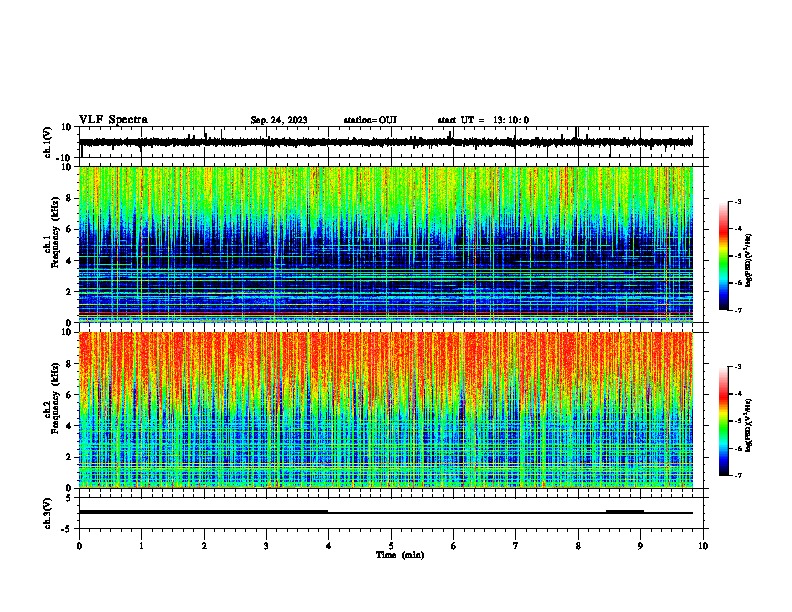This screenshot has width=792, height=612.
Task: Click the ch.1 spectrogram "6" kHz tick label
Action: (70, 230)
